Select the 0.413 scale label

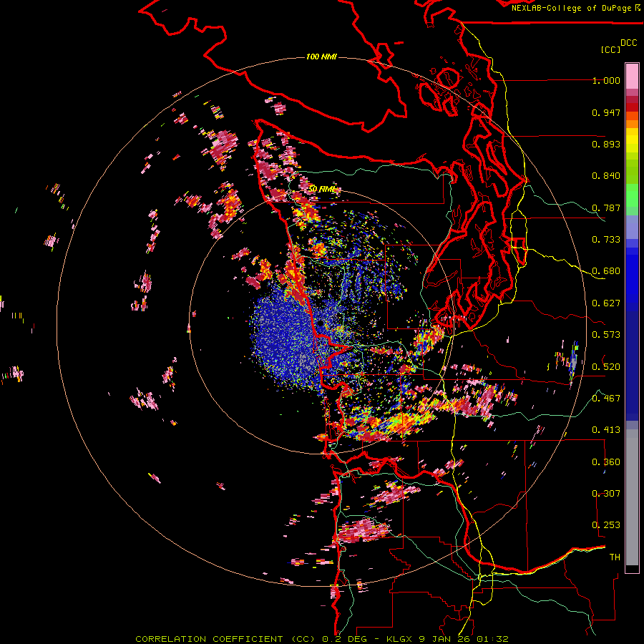pos(606,430)
